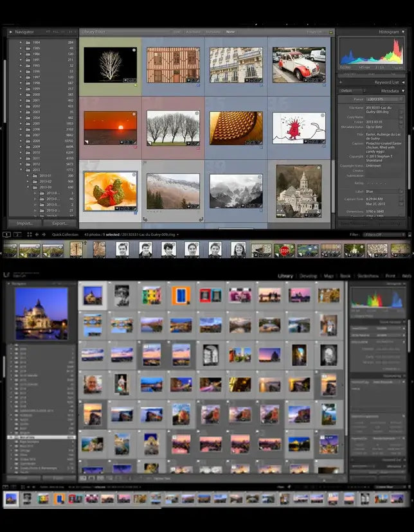This screenshot has height=532, width=414.
Task: Switch to the Map module in lower window
Action: pos(328,276)
